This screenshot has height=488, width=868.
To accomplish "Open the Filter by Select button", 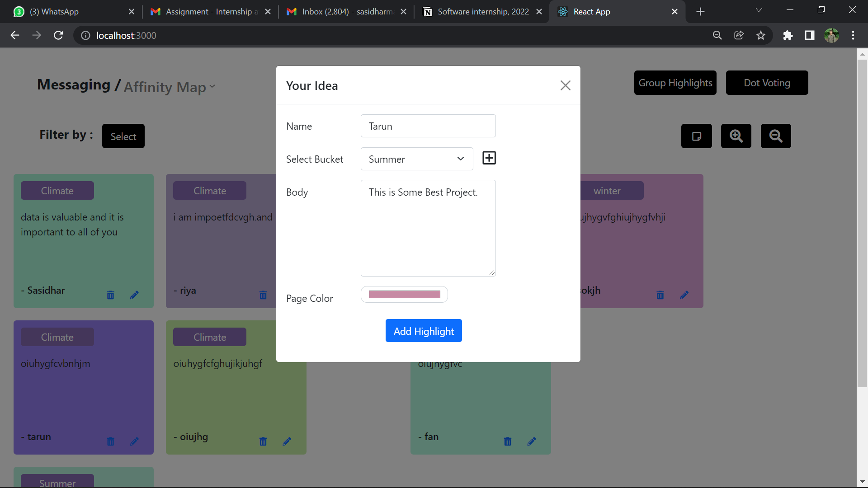I will click(x=123, y=136).
